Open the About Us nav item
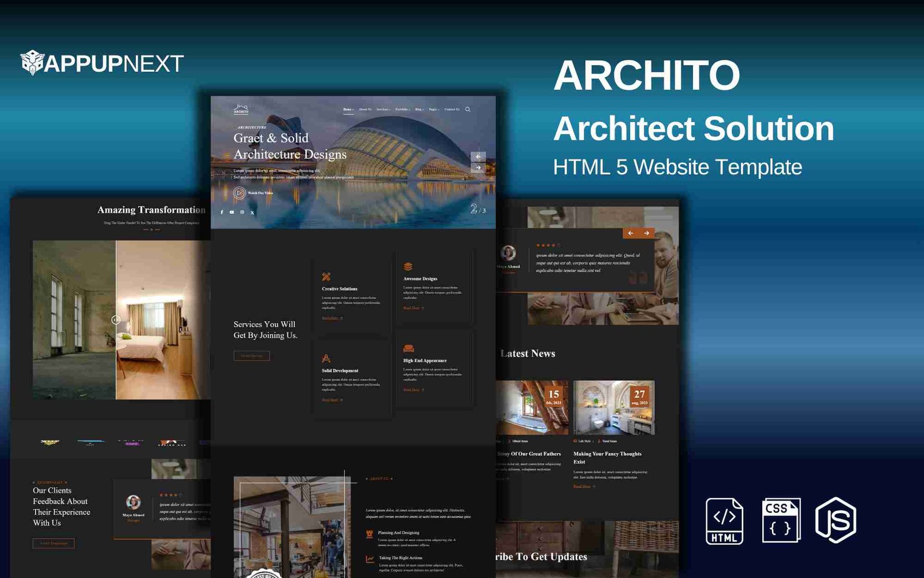Screen dimensions: 924x578 pyautogui.click(x=365, y=109)
